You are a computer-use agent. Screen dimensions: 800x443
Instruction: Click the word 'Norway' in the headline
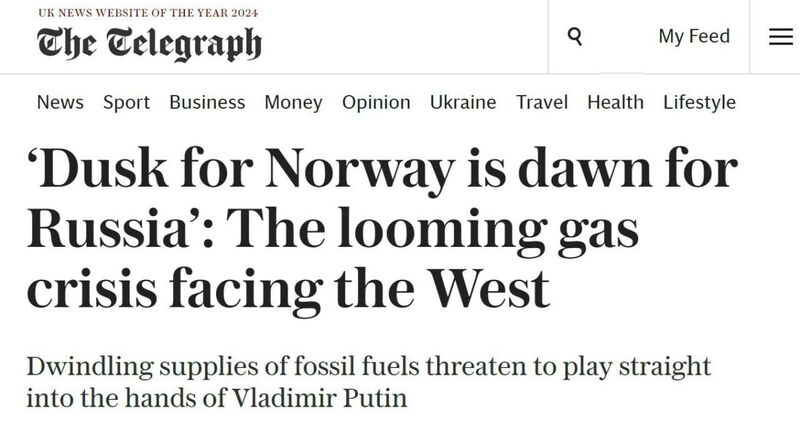360,170
